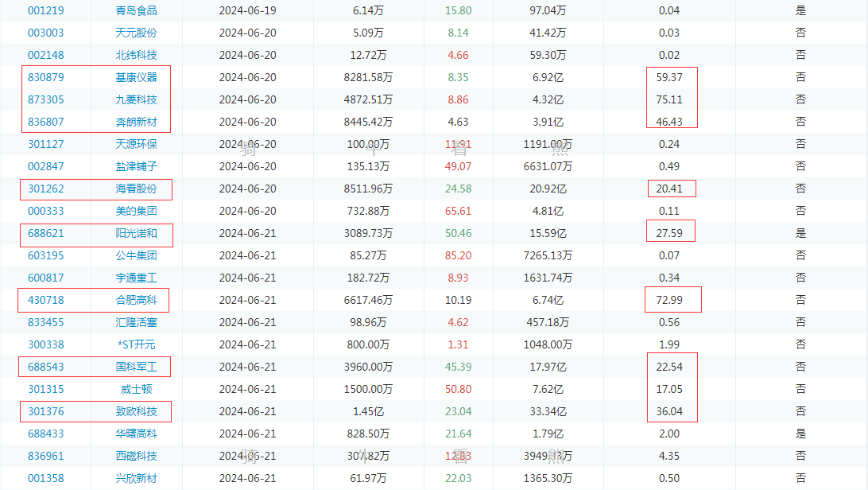Click stock code 688621
This screenshot has height=490, width=868.
point(46,233)
